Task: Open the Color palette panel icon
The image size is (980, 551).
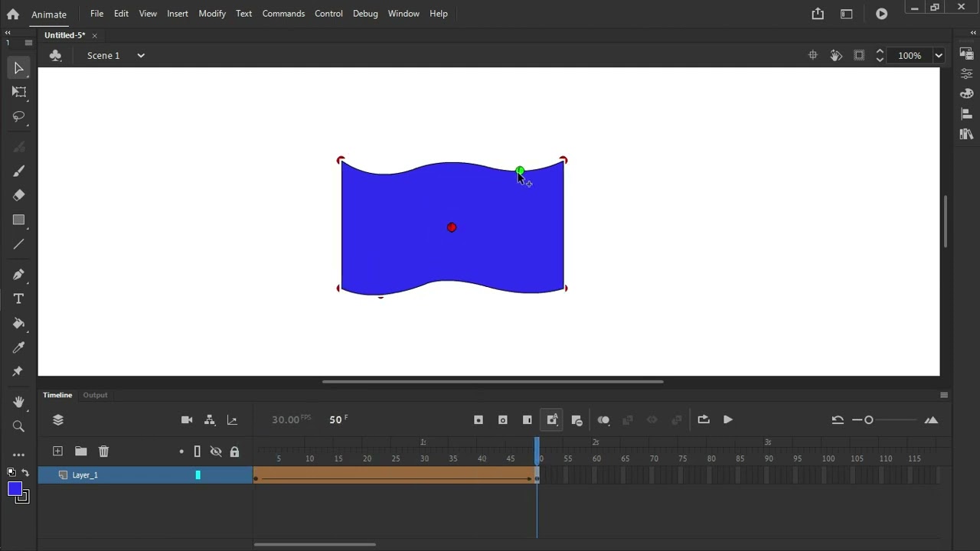Action: pos(966,93)
